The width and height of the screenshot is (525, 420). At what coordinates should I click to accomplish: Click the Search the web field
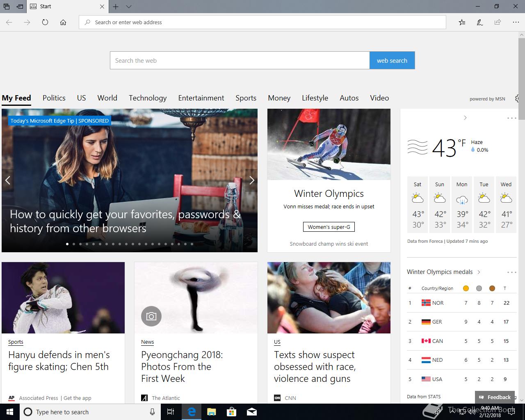pos(240,60)
